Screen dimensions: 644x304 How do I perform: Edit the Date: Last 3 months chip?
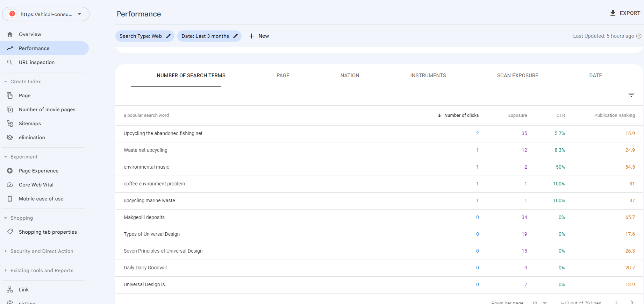[x=209, y=36]
